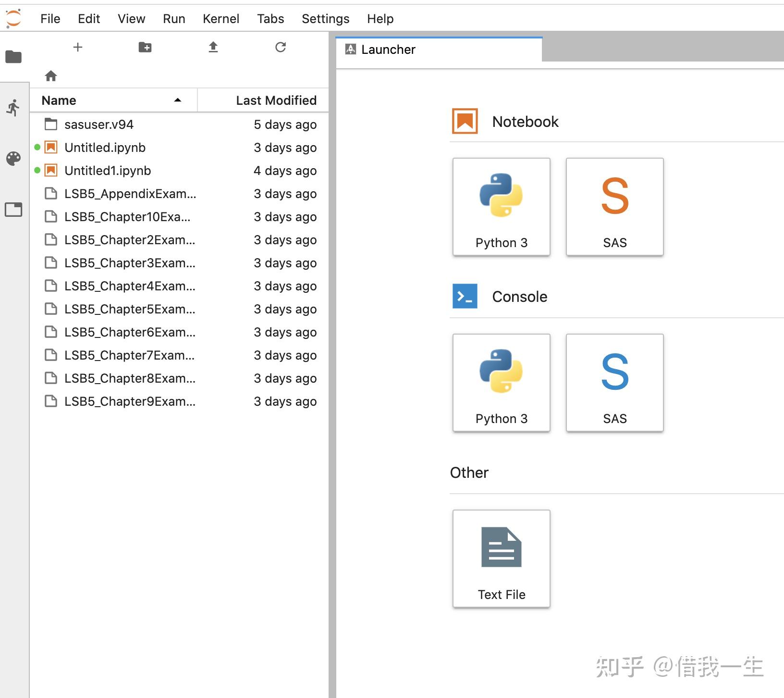Open the Settings menu
This screenshot has height=698, width=784.
[325, 19]
